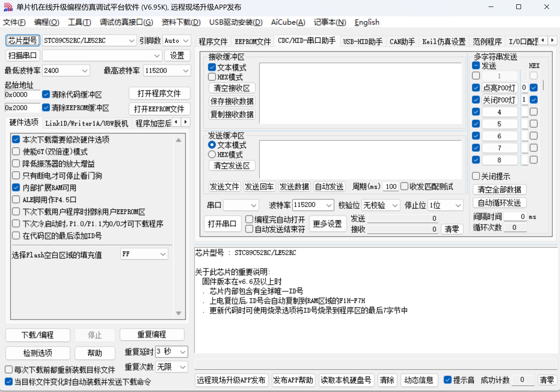Check HEX模式 in receive buffer
Screen dimensions: 560x392
pos(212,77)
